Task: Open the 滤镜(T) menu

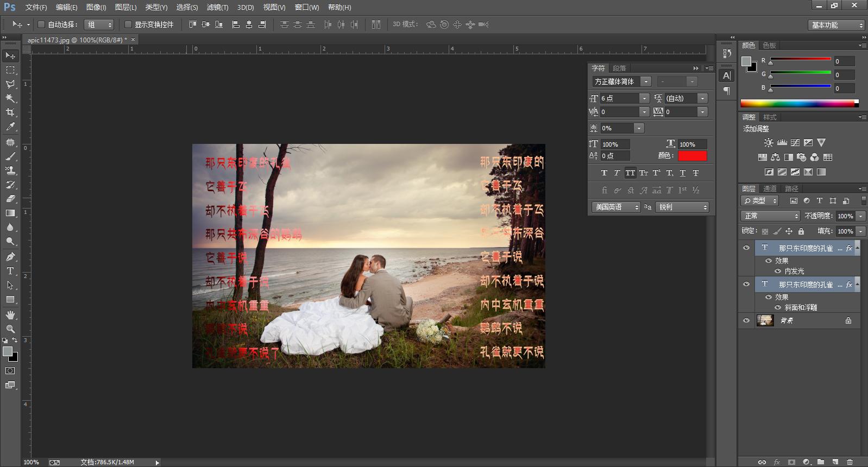Action: 217,7
